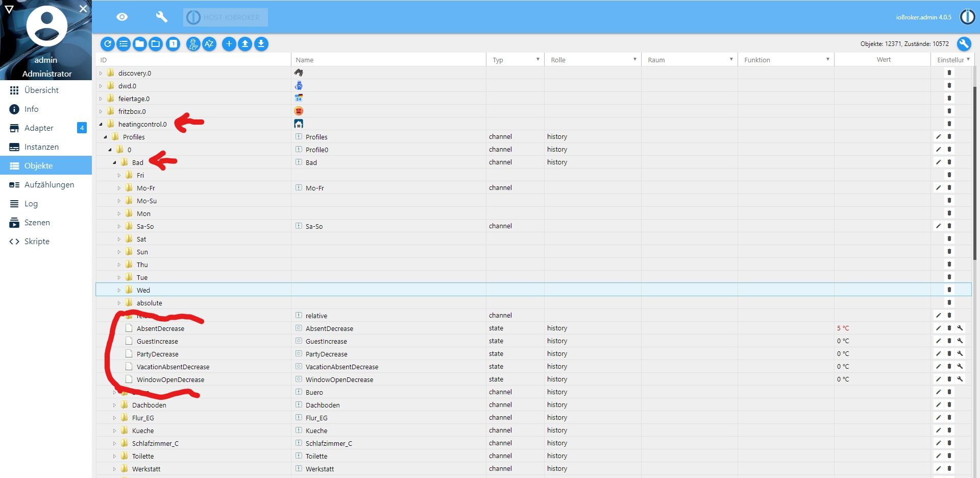The width and height of the screenshot is (980, 478).
Task: Delete the fritzbox.0 object via trash icon
Action: 949,111
